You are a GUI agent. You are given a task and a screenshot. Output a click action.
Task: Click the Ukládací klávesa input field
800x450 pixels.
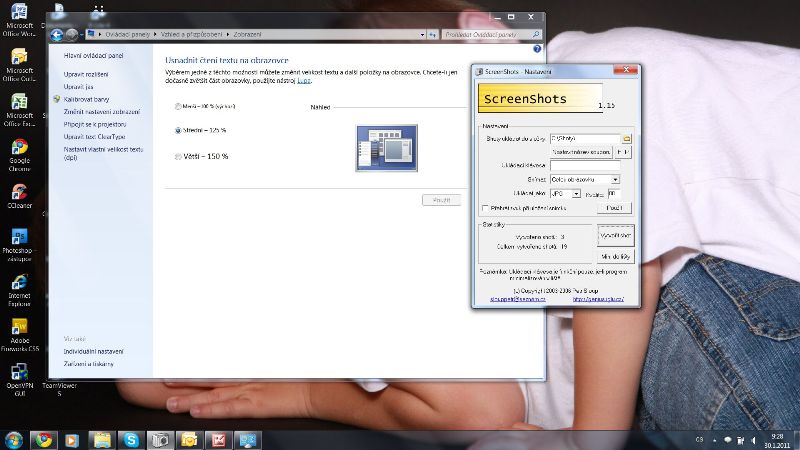click(x=585, y=165)
